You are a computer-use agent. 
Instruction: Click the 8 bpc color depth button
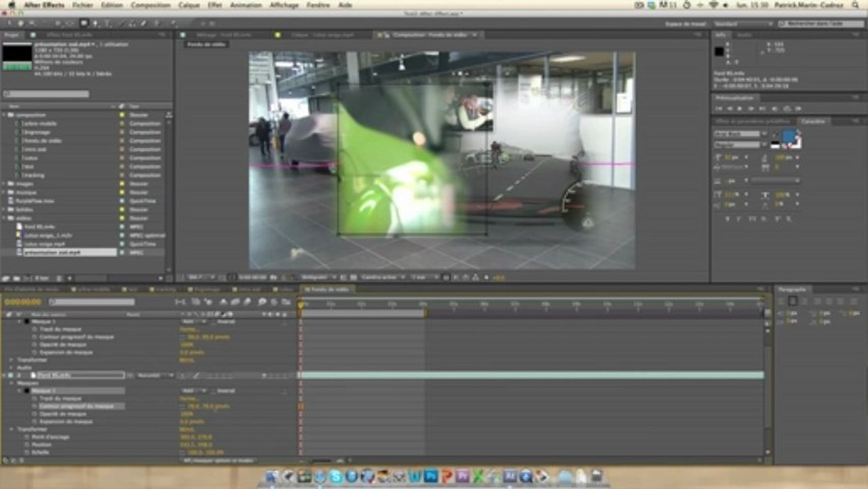(41, 278)
